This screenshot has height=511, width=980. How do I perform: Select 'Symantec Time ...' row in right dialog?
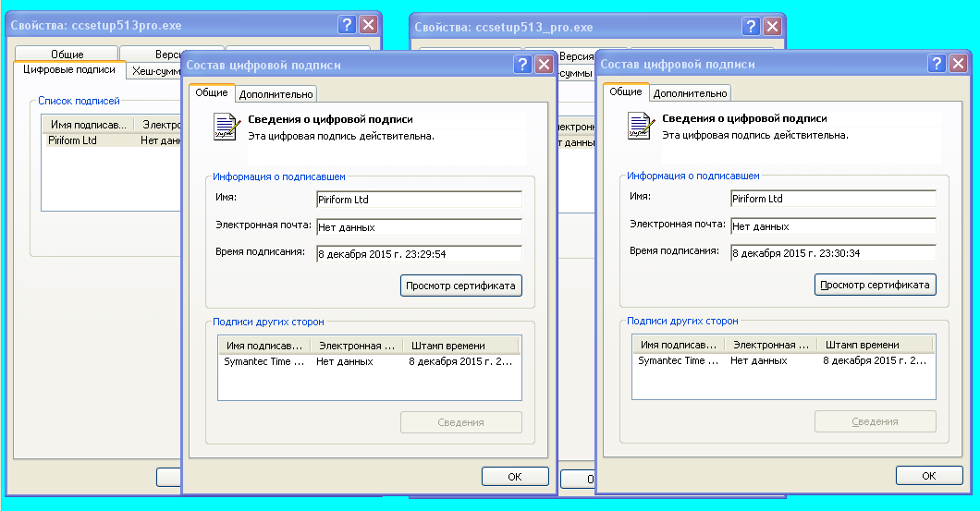(784, 360)
